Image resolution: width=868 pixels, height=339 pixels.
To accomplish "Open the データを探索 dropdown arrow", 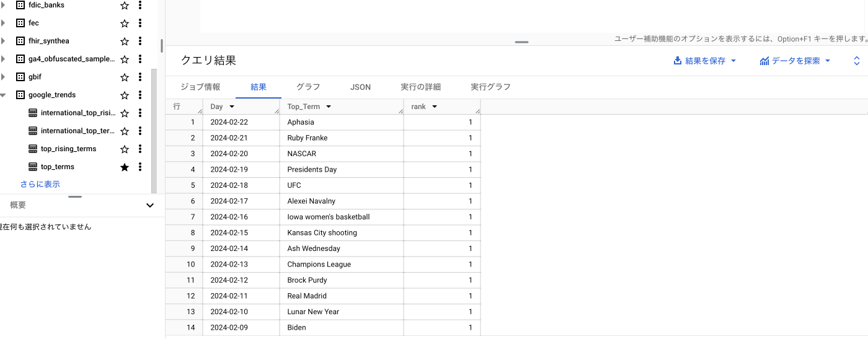I will [x=828, y=61].
